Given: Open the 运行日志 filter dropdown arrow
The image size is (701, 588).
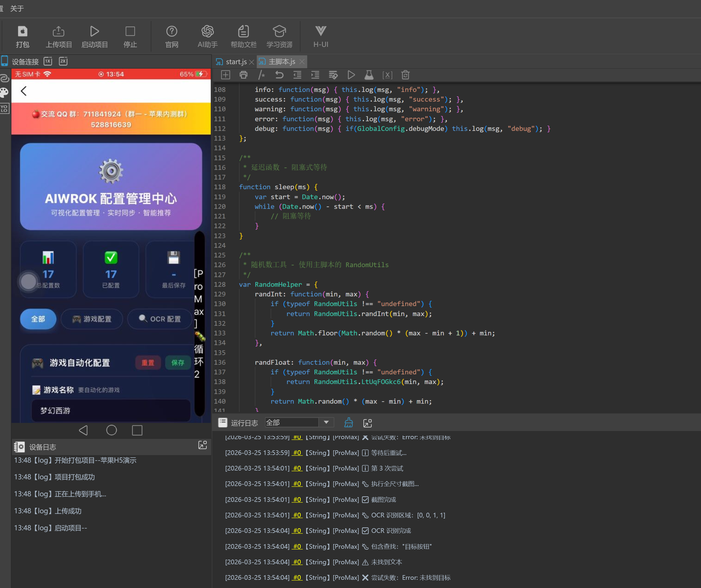Looking at the screenshot, I should (326, 422).
